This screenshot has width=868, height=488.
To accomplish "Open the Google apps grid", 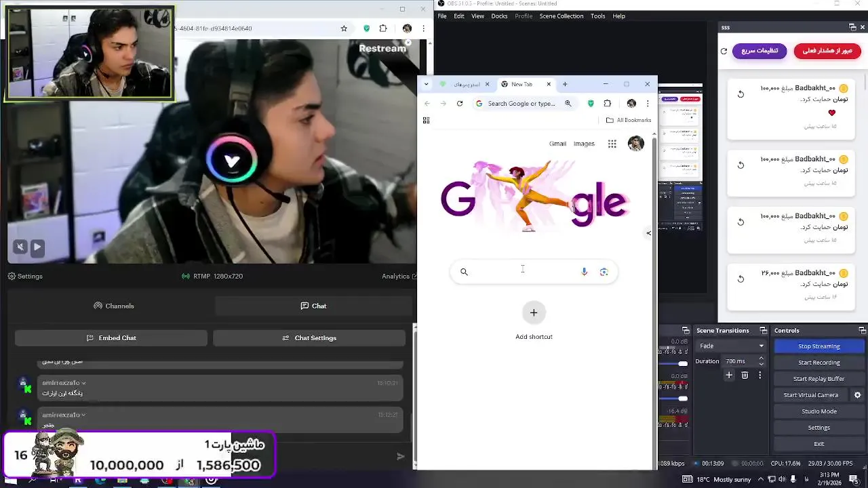I will (612, 144).
